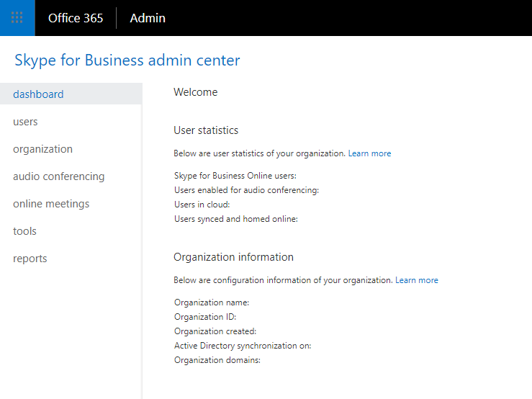Click 'Users in cloud:' label
The width and height of the screenshot is (532, 399).
[202, 205]
